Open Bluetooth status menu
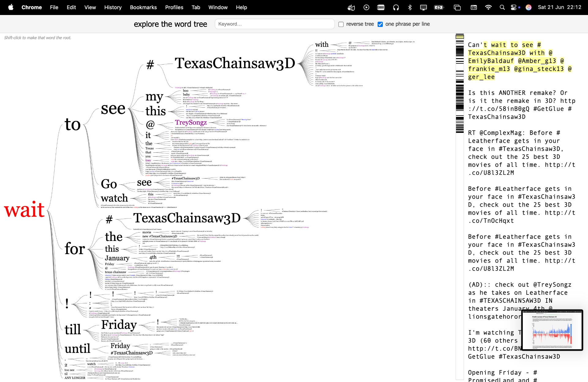This screenshot has height=382, width=588. [x=410, y=7]
